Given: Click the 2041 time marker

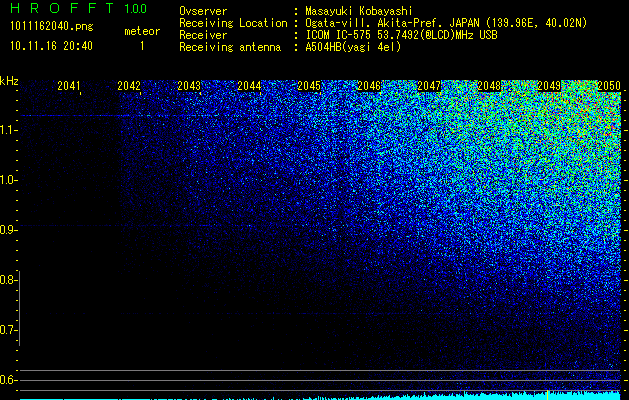Looking at the screenshot, I should coord(69,86).
